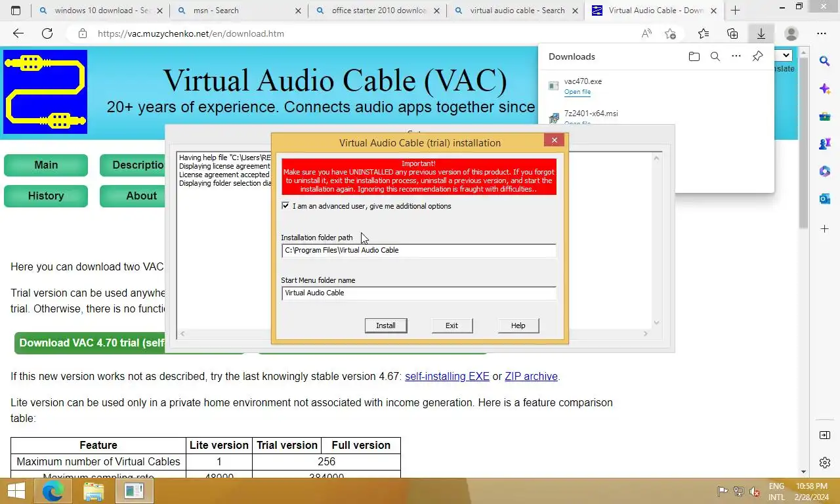Image resolution: width=840 pixels, height=504 pixels.
Task: Open the 'ZIP archive' link
Action: 531,377
